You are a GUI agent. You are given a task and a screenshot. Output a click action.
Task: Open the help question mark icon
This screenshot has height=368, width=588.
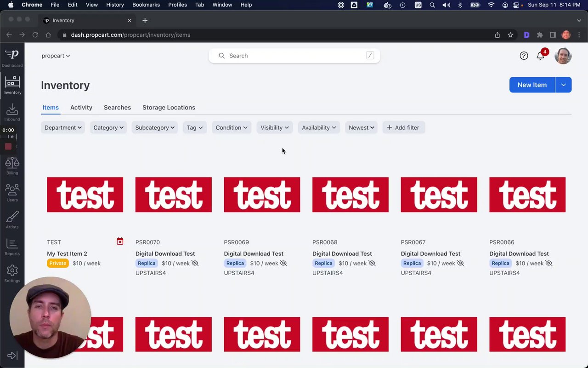point(524,56)
